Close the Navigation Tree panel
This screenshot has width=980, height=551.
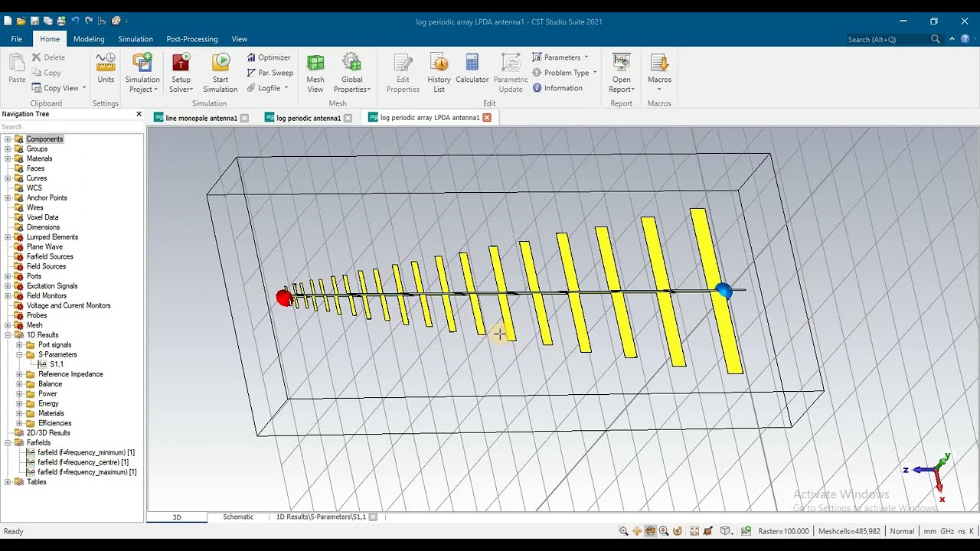click(x=139, y=114)
